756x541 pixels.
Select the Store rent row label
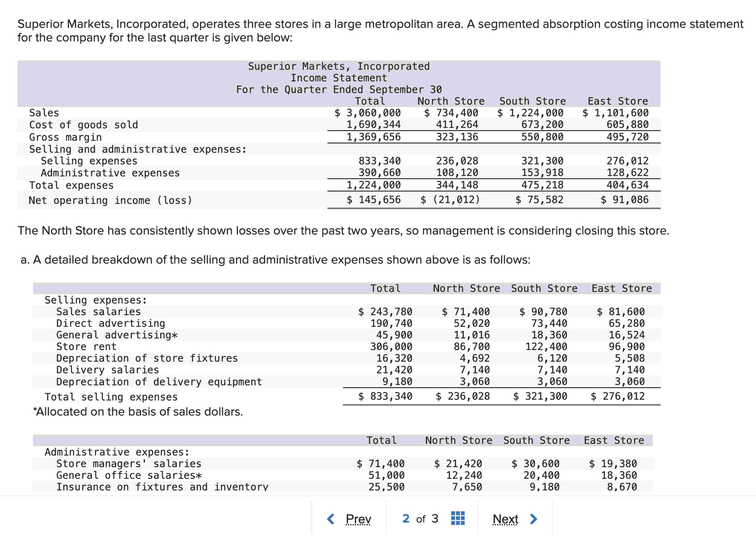click(x=86, y=346)
